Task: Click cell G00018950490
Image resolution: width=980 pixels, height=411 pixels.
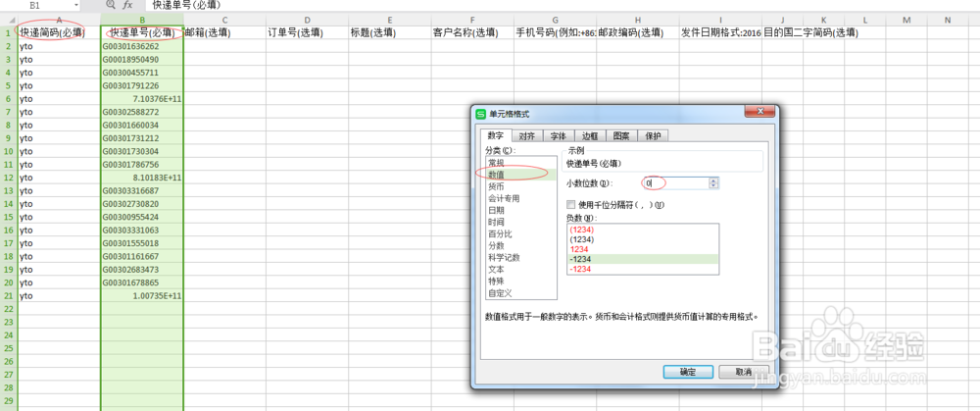Action: point(142,60)
